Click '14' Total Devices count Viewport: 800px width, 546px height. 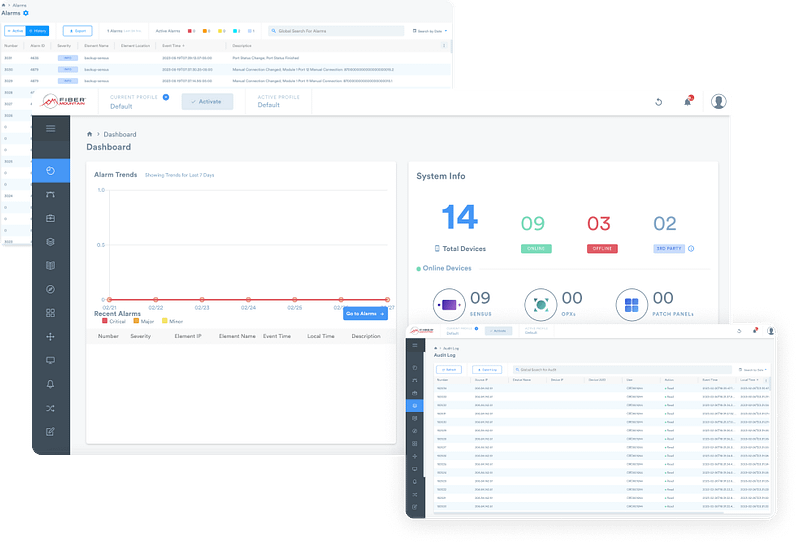(x=460, y=217)
